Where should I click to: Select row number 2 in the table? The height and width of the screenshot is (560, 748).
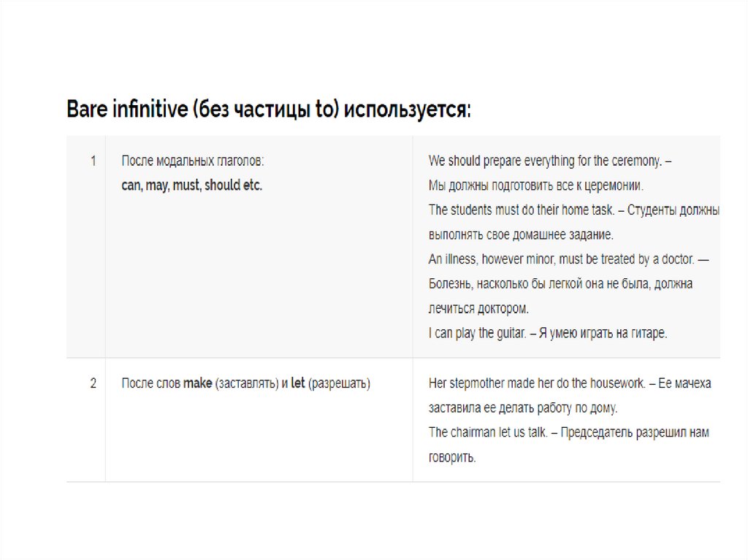93,383
